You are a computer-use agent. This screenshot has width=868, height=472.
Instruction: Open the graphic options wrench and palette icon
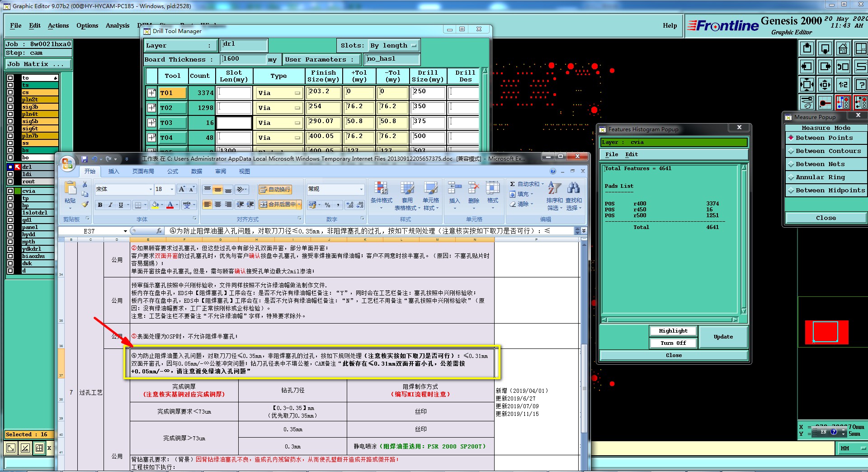point(807,103)
